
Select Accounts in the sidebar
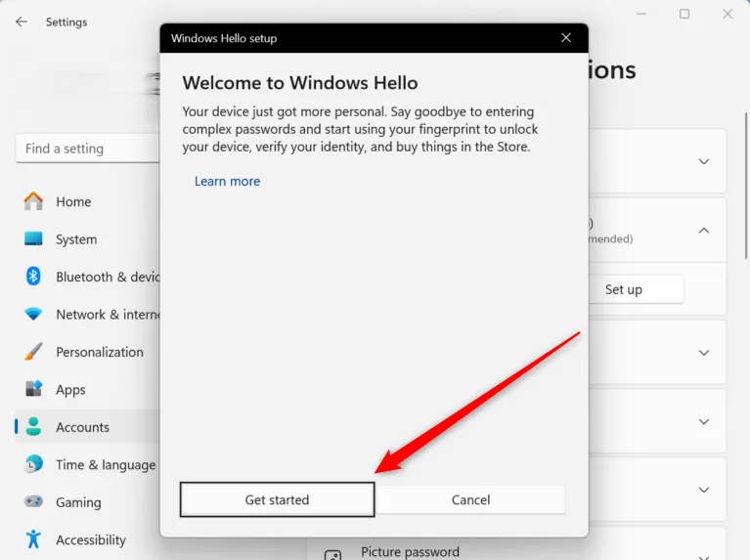point(88,426)
